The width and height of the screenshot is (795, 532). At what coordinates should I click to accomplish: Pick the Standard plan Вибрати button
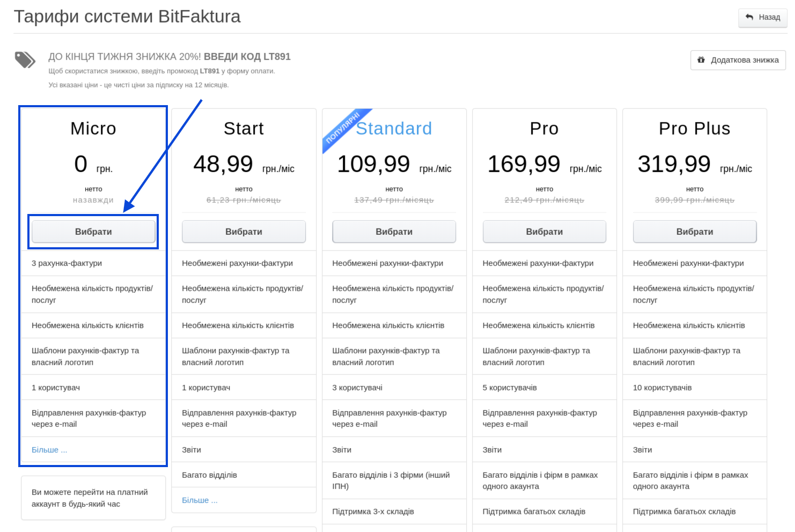(x=394, y=232)
